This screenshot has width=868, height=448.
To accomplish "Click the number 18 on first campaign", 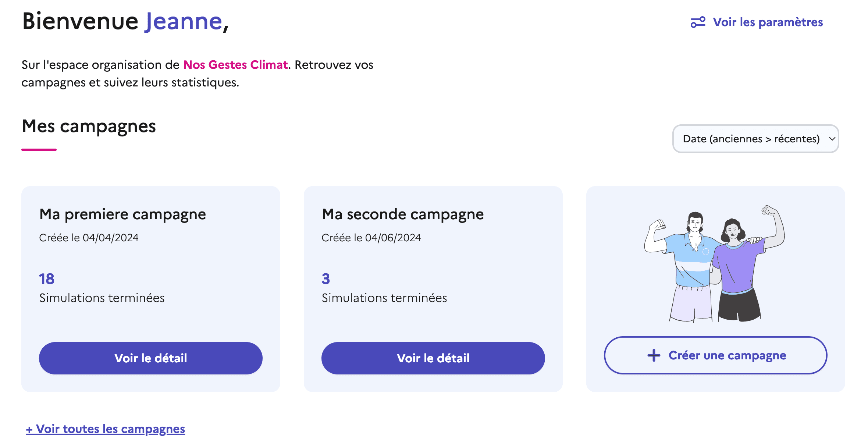I will (x=46, y=279).
